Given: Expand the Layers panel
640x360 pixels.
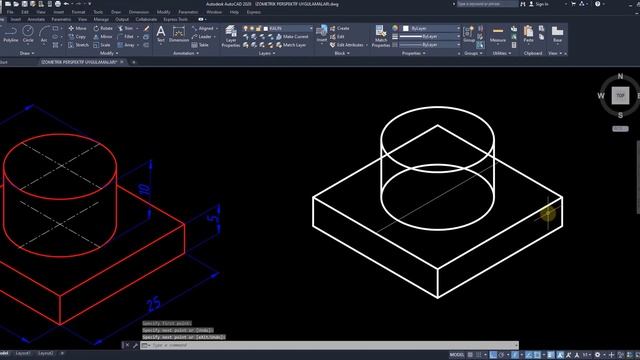Looking at the screenshot, I should coord(266,53).
